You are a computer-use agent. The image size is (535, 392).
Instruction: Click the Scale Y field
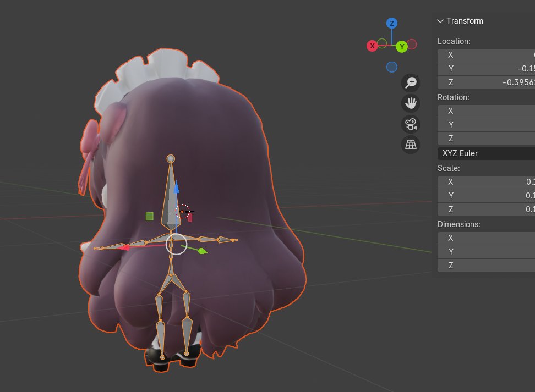pos(486,196)
